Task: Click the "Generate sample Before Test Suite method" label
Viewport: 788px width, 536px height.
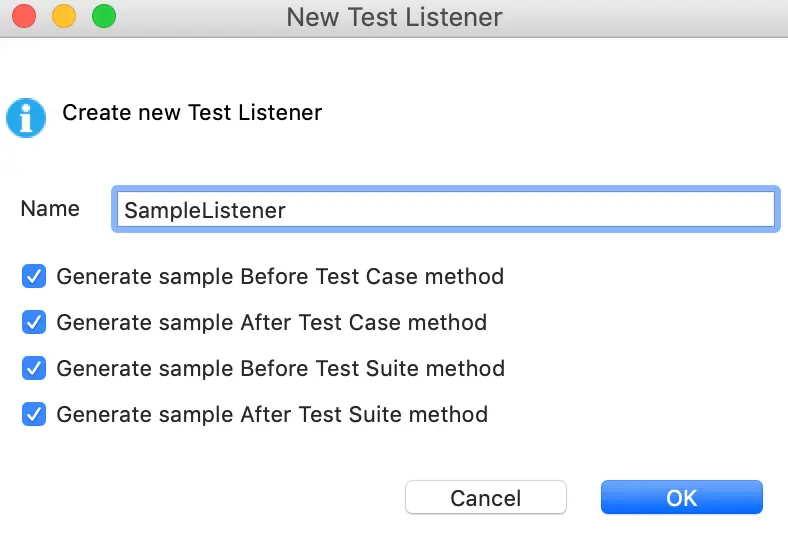Action: (x=280, y=368)
